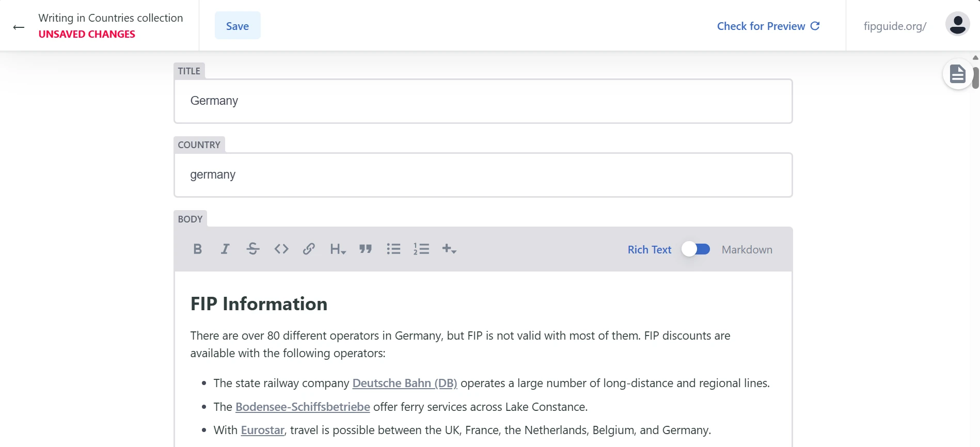Image resolution: width=980 pixels, height=447 pixels.
Task: Toggle Rich Text / Markdown switch
Action: point(696,249)
